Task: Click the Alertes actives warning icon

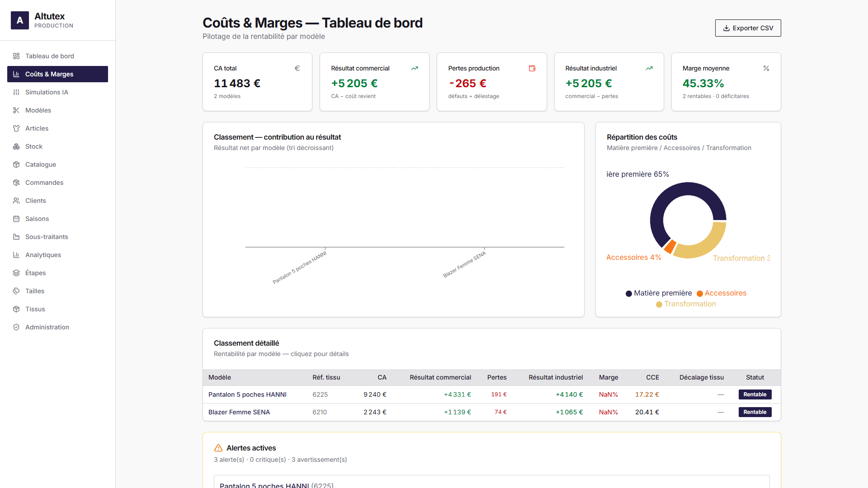Action: (218, 448)
